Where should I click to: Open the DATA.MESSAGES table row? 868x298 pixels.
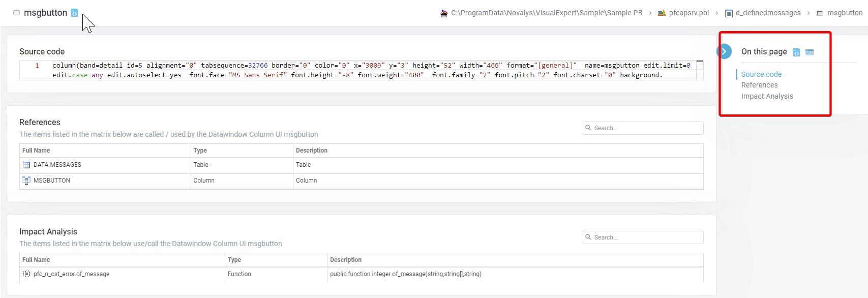(57, 165)
